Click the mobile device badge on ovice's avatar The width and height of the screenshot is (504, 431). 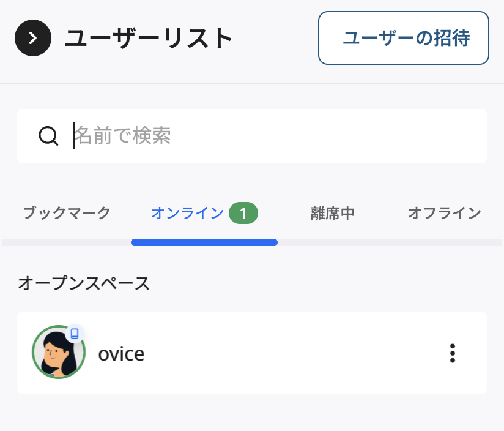(75, 332)
